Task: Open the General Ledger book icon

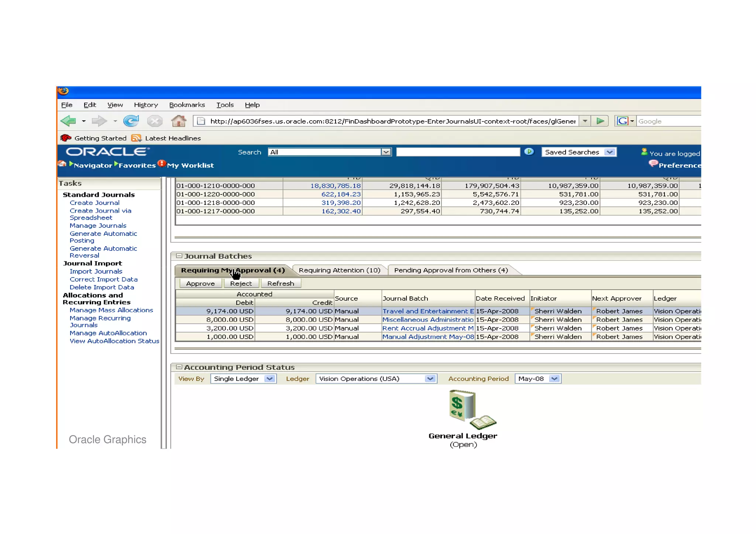Action: [472, 410]
